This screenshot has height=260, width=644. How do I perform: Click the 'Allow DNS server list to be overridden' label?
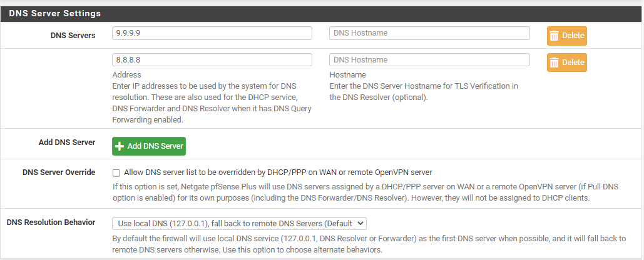pyautogui.click(x=278, y=172)
